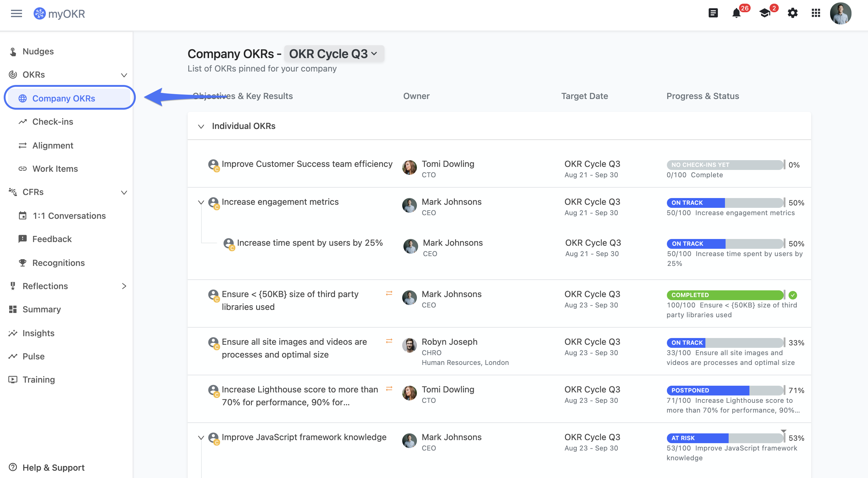Open the notifications bell icon

(736, 13)
